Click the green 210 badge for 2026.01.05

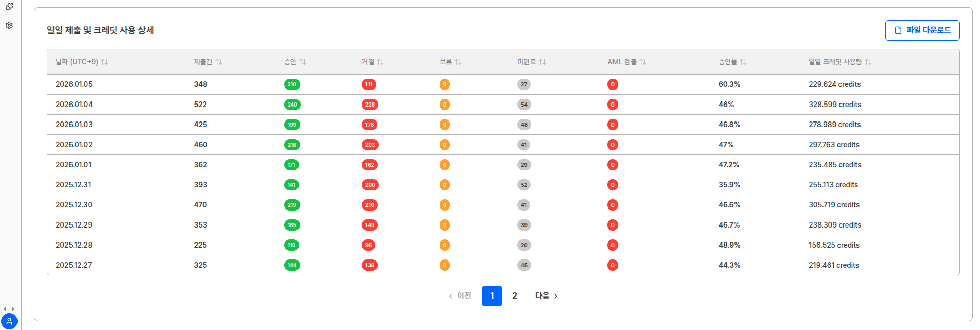coord(292,84)
